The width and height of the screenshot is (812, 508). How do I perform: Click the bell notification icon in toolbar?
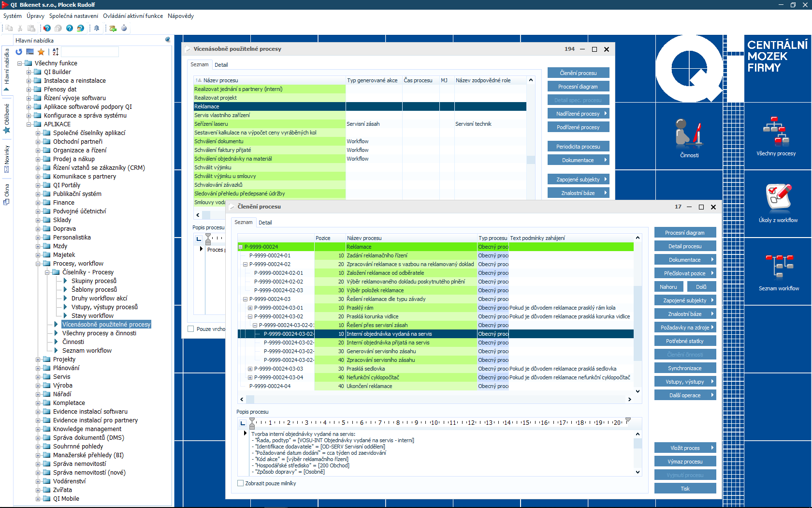click(x=97, y=28)
